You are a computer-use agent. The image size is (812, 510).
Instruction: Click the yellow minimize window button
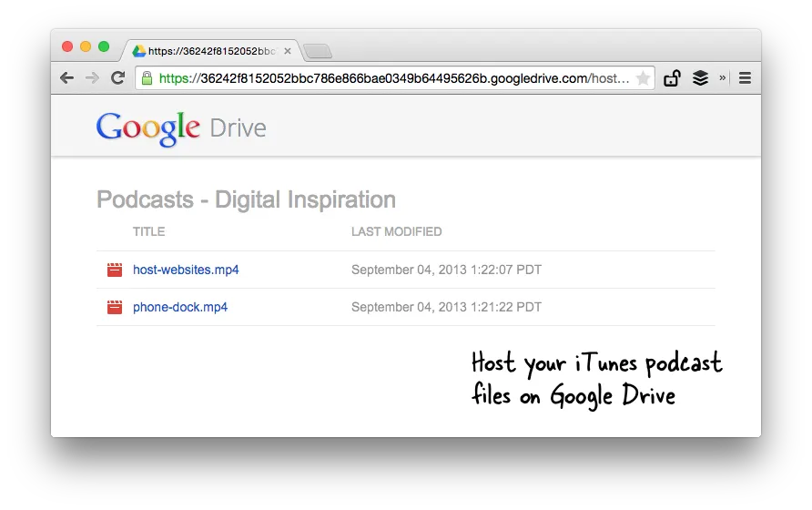86,46
